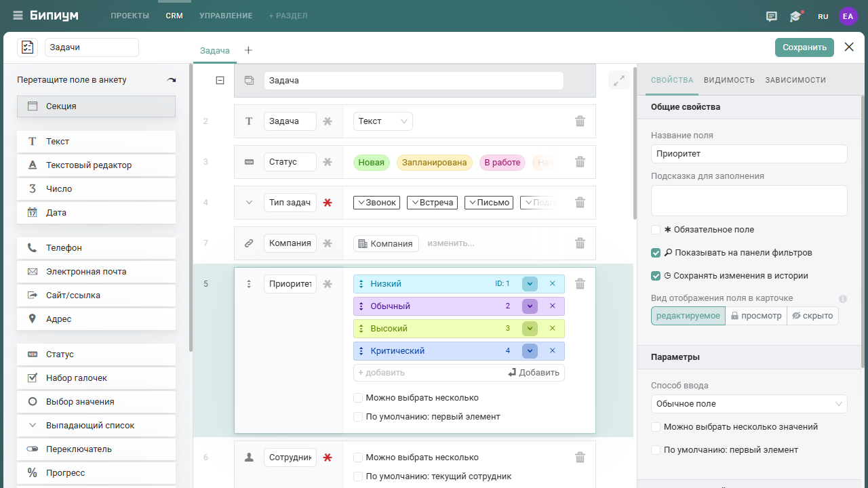The height and width of the screenshot is (488, 868).
Task: Open the chat messages icon
Action: tap(772, 16)
